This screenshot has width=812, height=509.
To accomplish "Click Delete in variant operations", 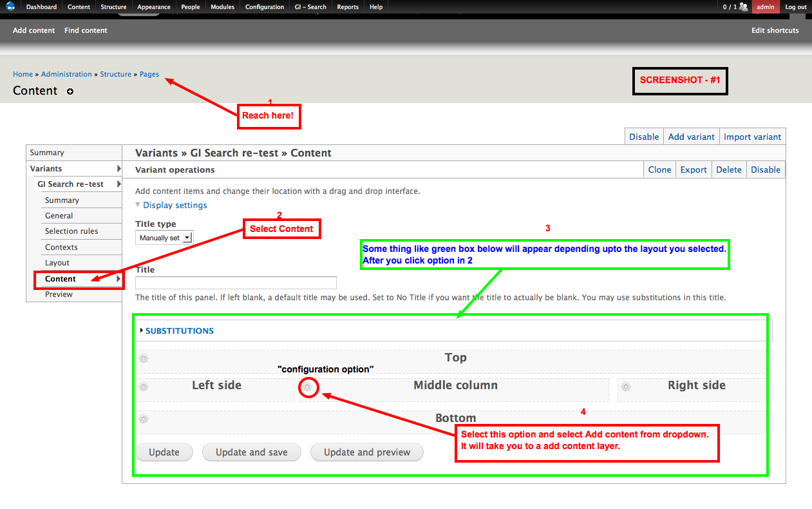I will pos(729,169).
